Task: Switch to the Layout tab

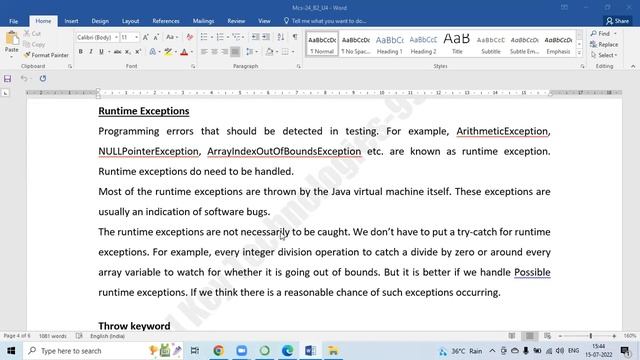Action: point(131,21)
